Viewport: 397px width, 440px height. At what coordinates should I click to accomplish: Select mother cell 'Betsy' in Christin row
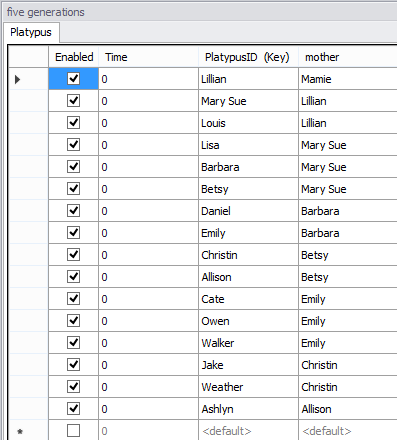(x=348, y=255)
